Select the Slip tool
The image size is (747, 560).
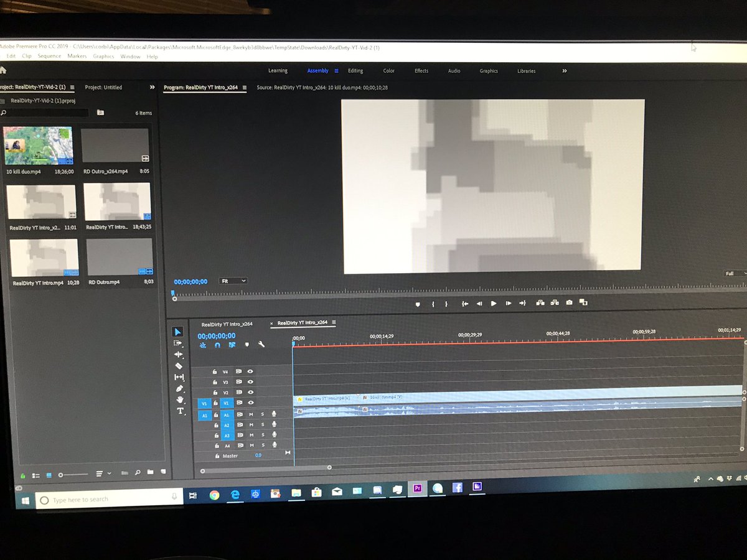point(179,377)
